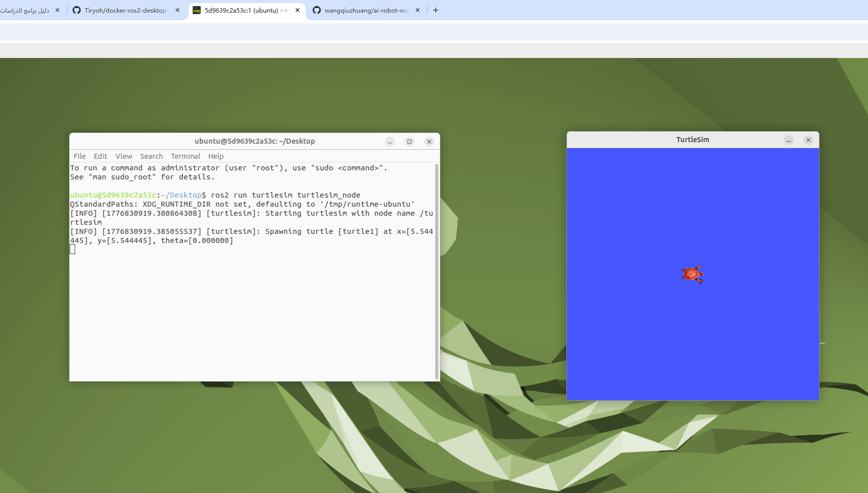868x493 pixels.
Task: Close the Arabic-titled browser tab
Action: pyautogui.click(x=57, y=10)
